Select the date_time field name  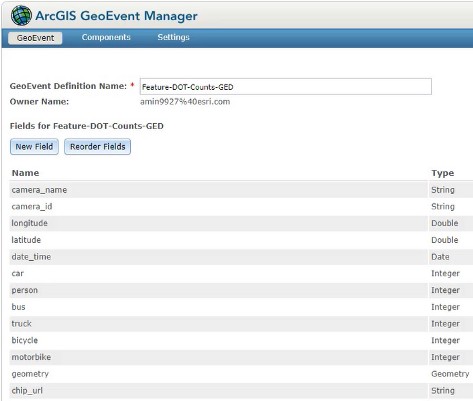[x=31, y=257]
